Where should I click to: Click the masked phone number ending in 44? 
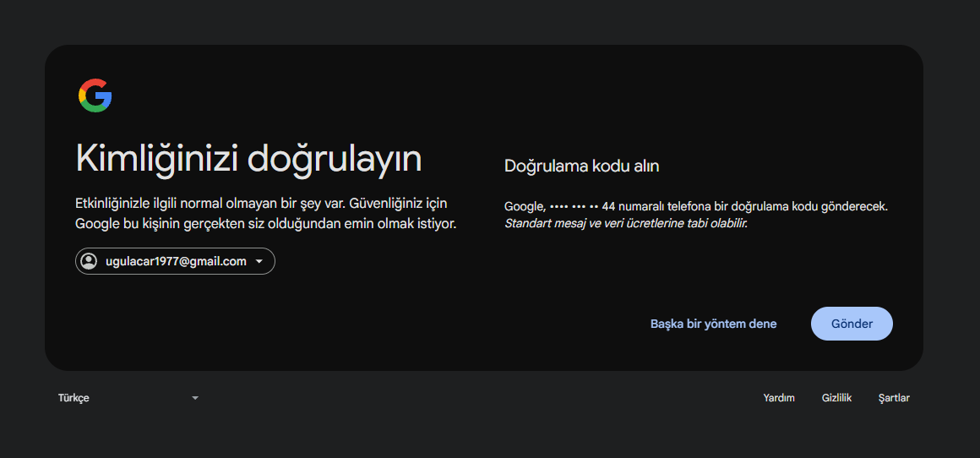point(582,206)
